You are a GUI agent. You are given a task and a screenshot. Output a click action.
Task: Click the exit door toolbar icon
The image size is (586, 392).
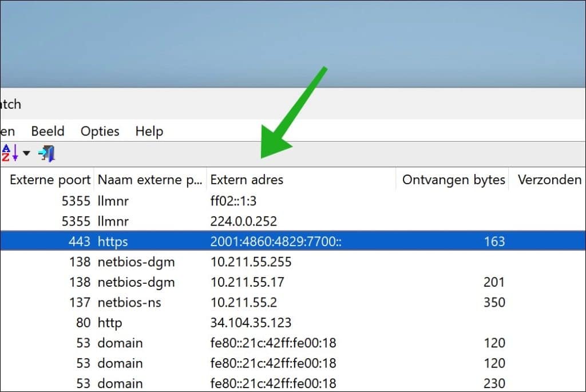[x=47, y=153]
